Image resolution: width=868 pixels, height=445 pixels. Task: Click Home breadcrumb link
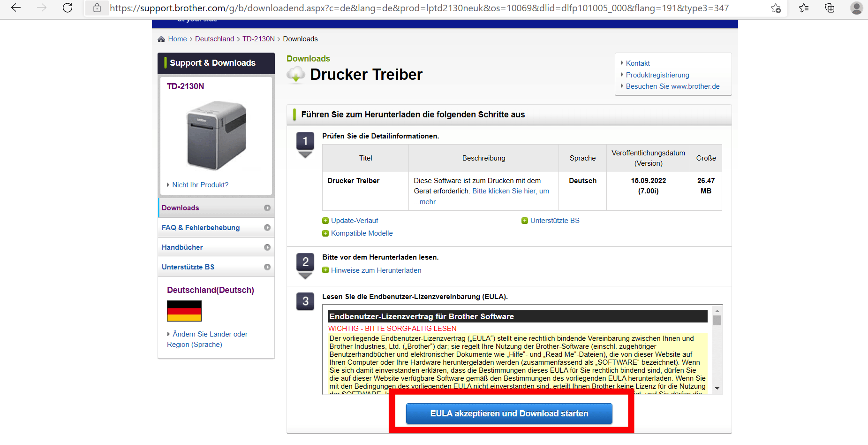tap(177, 39)
